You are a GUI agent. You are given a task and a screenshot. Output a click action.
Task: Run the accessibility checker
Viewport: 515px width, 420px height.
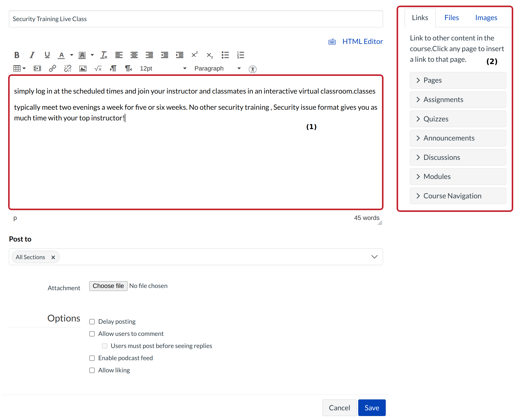coord(252,69)
